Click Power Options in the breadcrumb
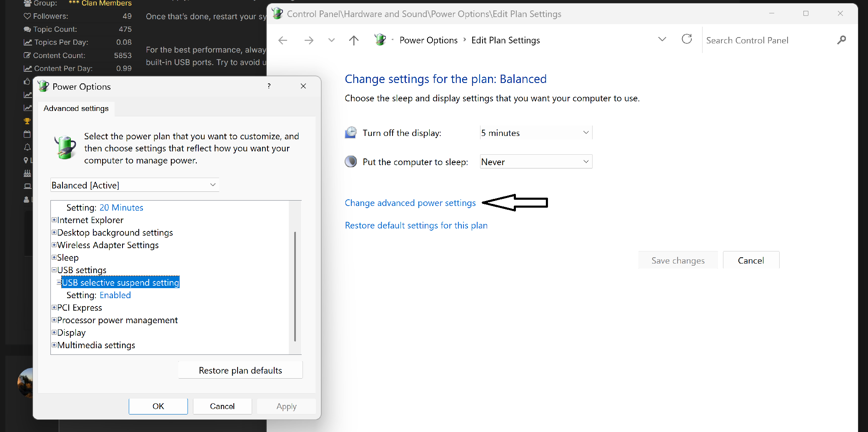The width and height of the screenshot is (868, 432). tap(428, 40)
